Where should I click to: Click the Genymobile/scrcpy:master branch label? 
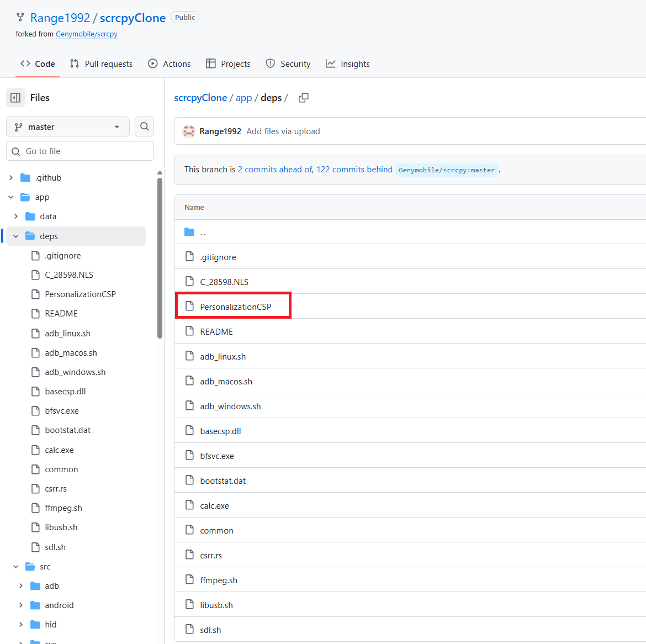point(447,170)
